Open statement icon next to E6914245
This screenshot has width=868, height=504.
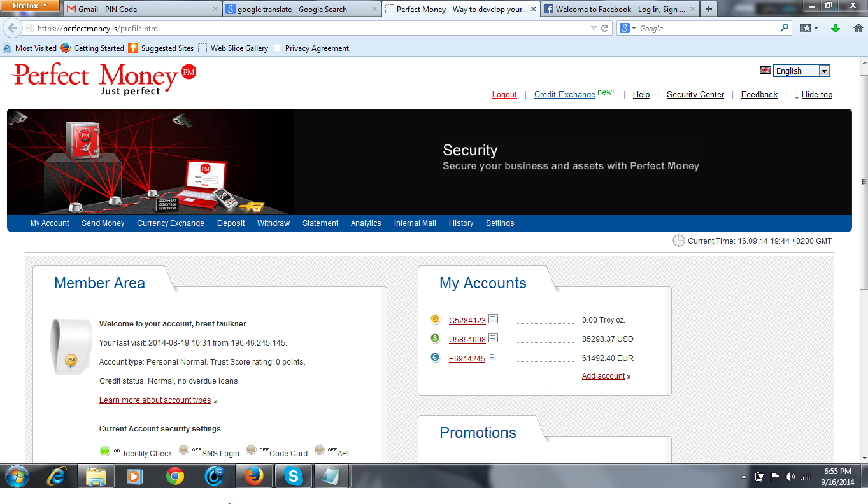coord(493,358)
